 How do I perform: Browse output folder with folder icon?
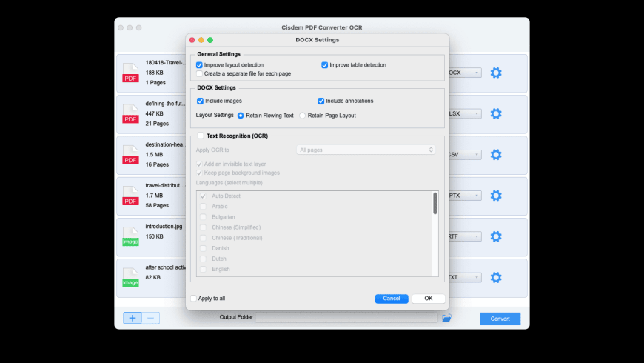(446, 318)
